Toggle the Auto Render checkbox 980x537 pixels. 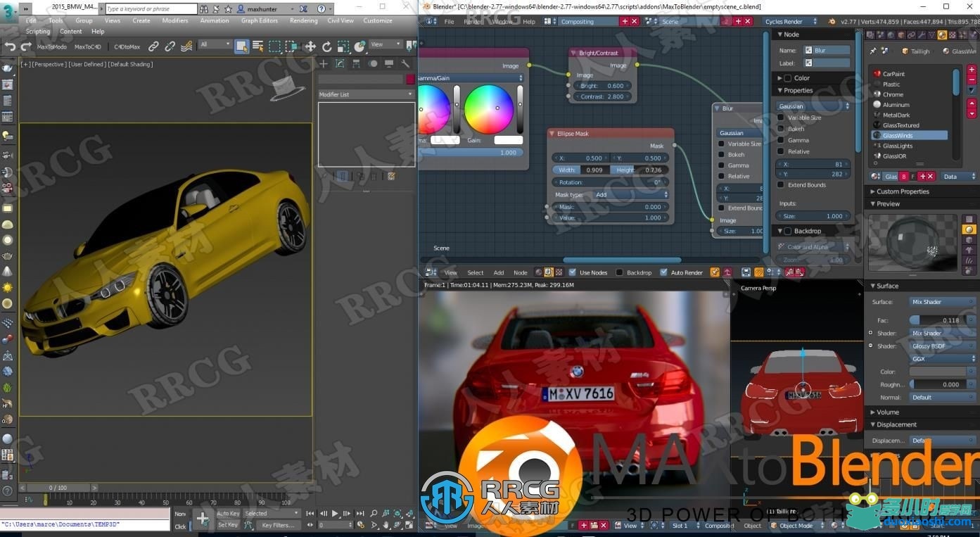pyautogui.click(x=663, y=272)
